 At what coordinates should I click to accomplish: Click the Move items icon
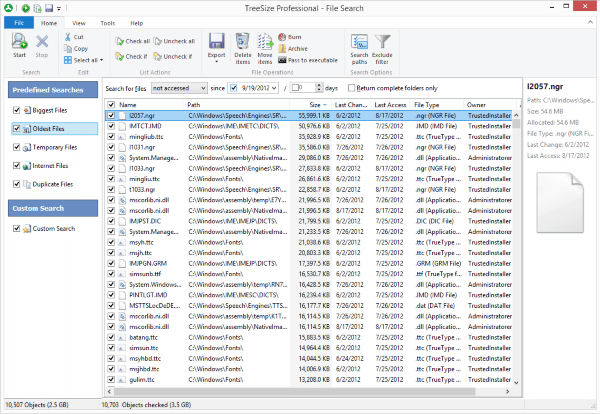pyautogui.click(x=265, y=41)
